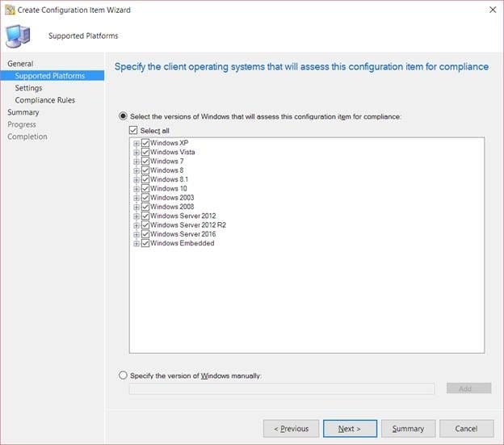Click the Next button

click(350, 428)
